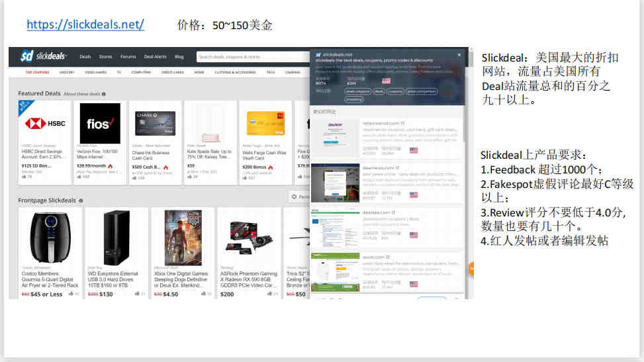Image resolution: width=644 pixels, height=362 pixels.
Task: Click the WD Easystore External drive title
Action: tap(113, 279)
